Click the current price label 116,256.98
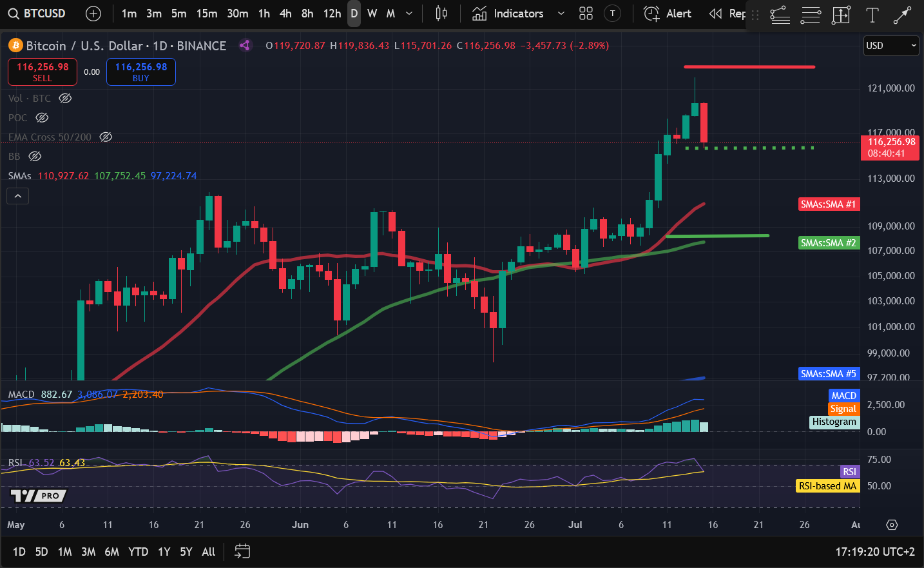 [x=890, y=148]
